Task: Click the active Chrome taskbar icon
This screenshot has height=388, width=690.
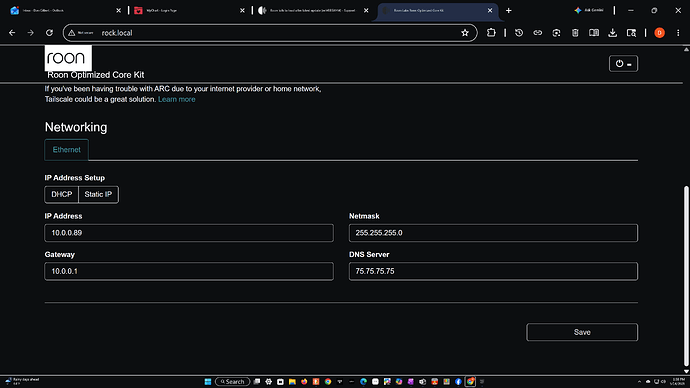Action: coord(470,381)
